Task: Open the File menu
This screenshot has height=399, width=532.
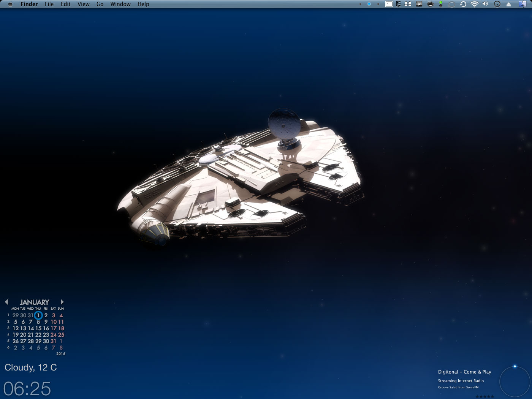Action: coord(49,4)
